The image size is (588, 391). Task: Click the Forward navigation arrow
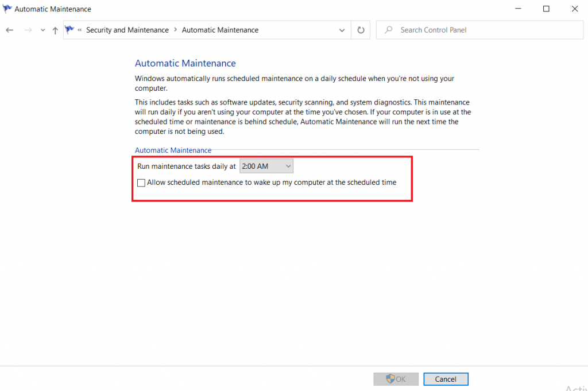pos(28,30)
